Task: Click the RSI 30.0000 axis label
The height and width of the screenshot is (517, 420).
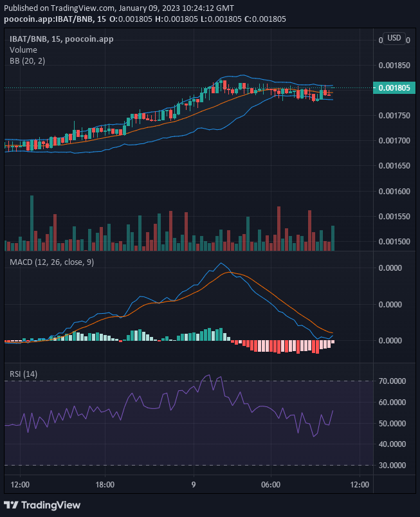Action: tap(392, 466)
